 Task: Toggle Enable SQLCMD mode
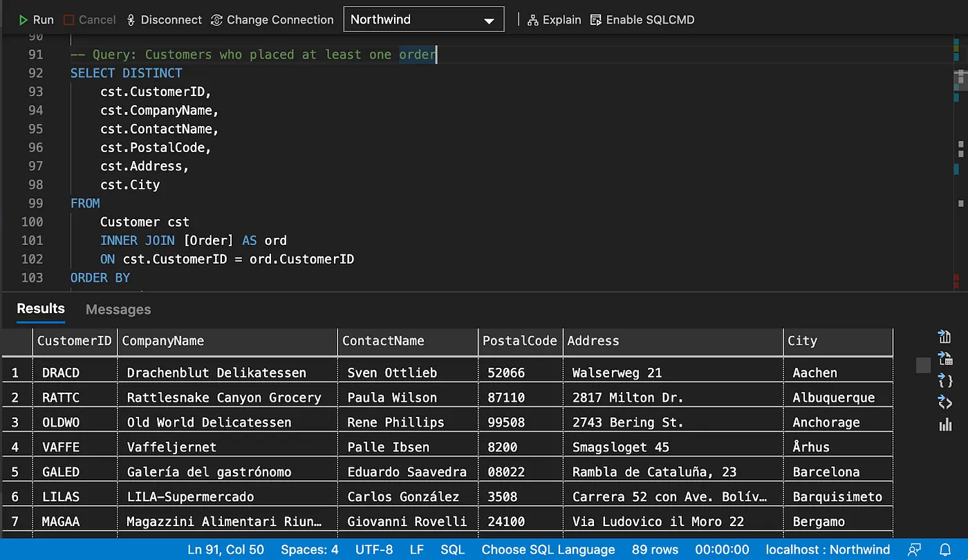[642, 20]
